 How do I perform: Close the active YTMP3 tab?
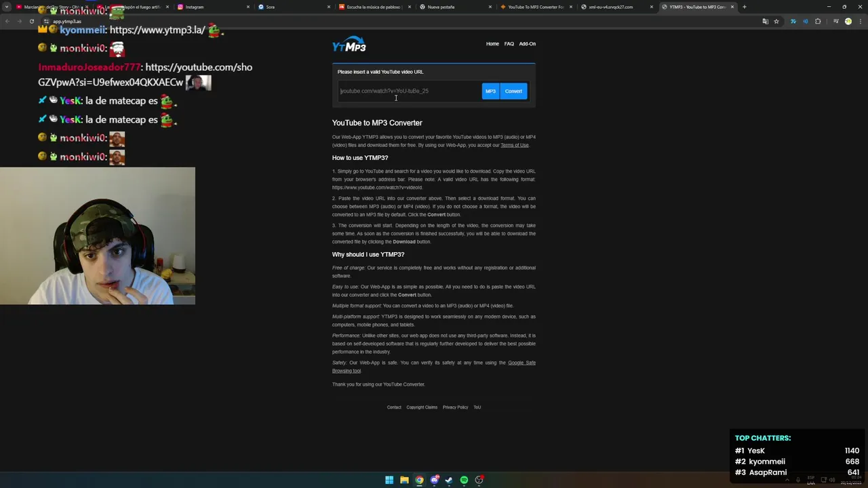732,7
